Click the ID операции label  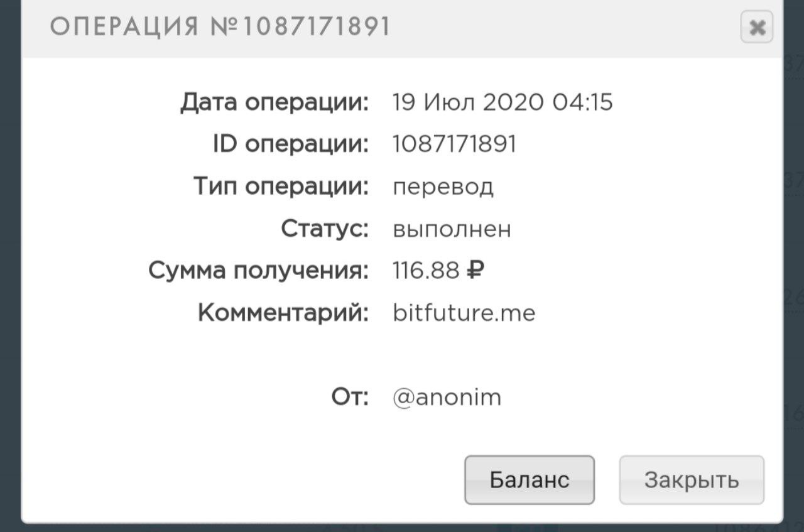point(290,144)
